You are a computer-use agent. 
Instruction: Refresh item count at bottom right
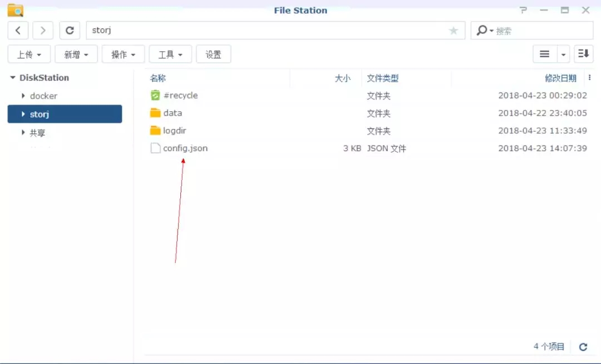click(583, 347)
